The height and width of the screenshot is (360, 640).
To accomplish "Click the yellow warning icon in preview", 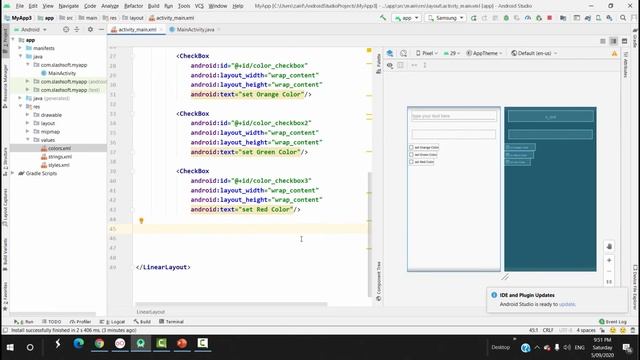I will pos(614,53).
